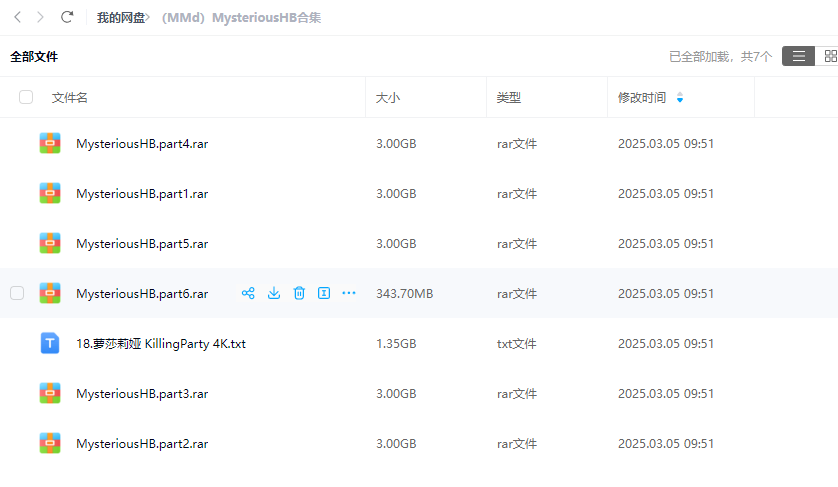
Task: Click the rar icon of MysteriousHB.part4.rar
Action: click(50, 143)
